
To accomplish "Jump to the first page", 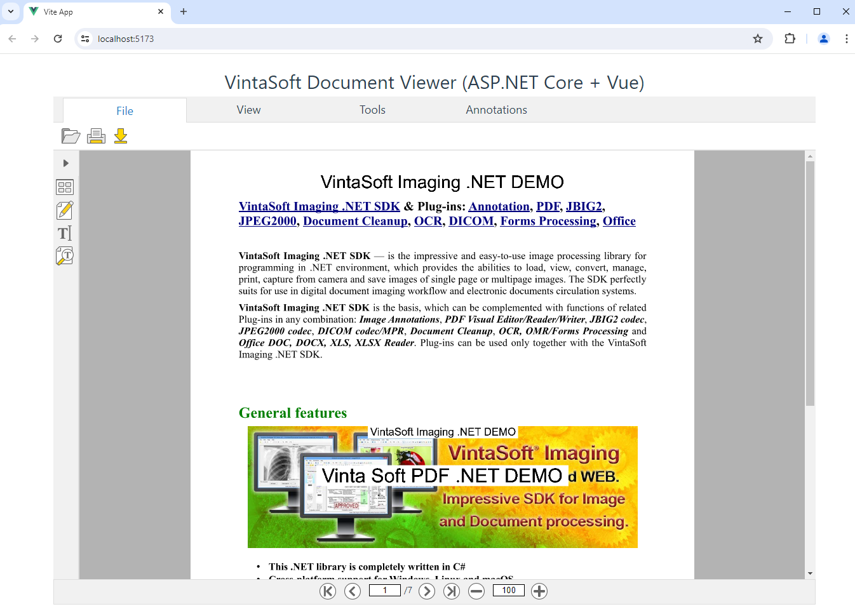I will 328,591.
